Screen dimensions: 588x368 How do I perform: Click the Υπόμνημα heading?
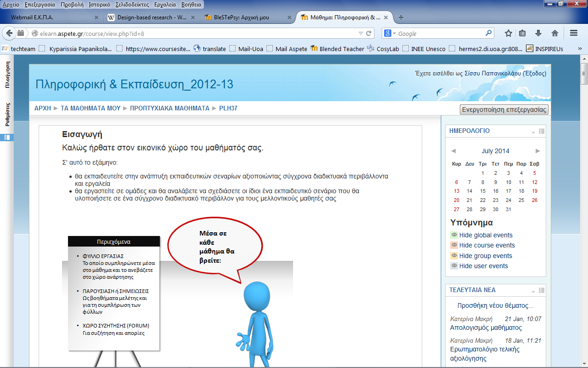coord(472,223)
